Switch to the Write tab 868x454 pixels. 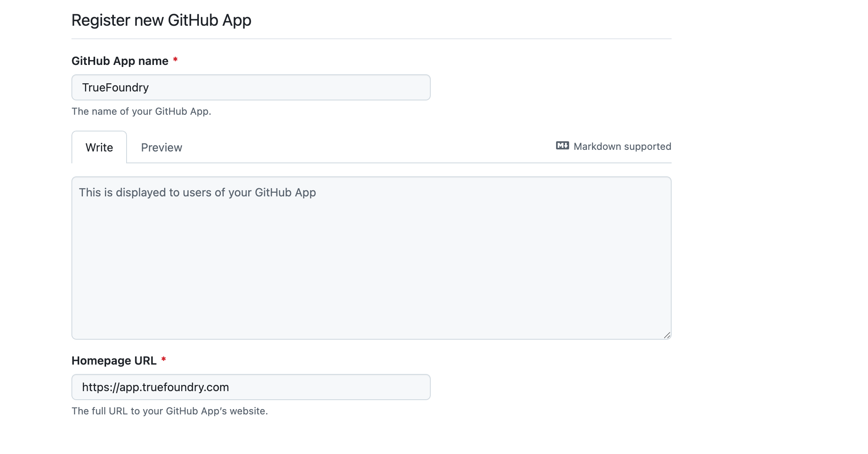pyautogui.click(x=99, y=147)
